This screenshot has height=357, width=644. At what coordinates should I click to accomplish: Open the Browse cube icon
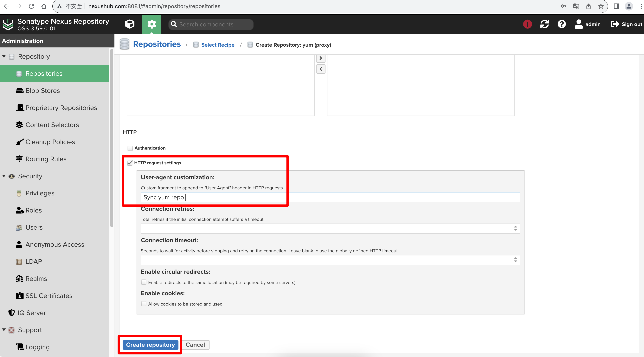point(130,24)
